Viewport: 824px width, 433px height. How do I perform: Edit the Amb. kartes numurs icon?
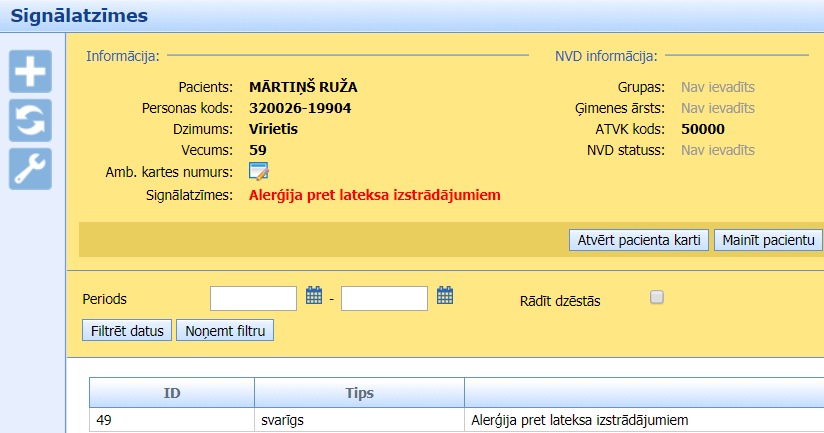258,172
